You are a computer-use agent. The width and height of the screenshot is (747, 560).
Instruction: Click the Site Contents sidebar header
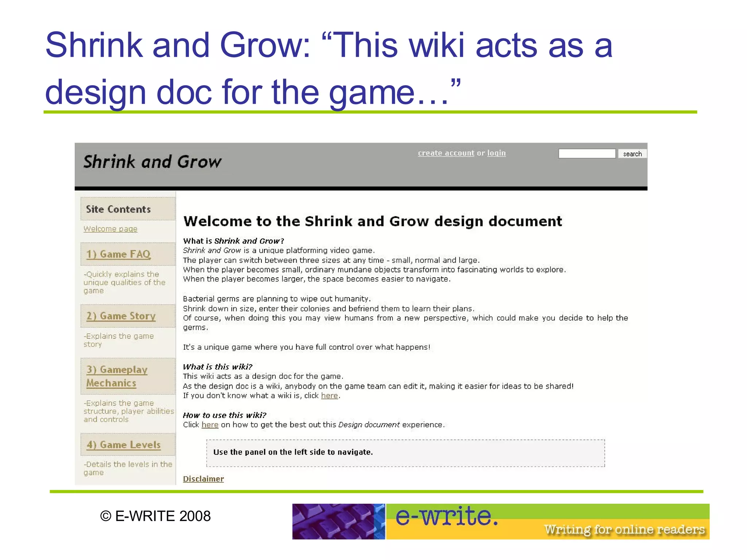118,209
